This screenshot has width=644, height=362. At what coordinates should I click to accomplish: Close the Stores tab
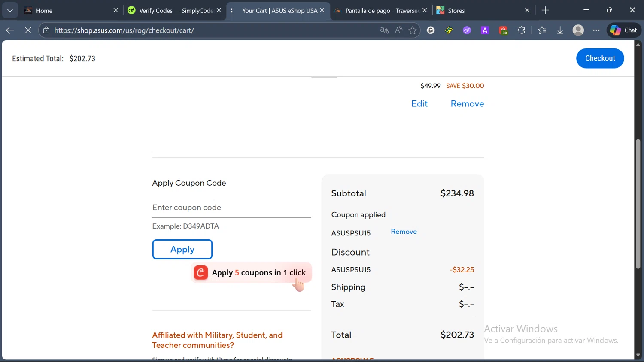point(527,10)
